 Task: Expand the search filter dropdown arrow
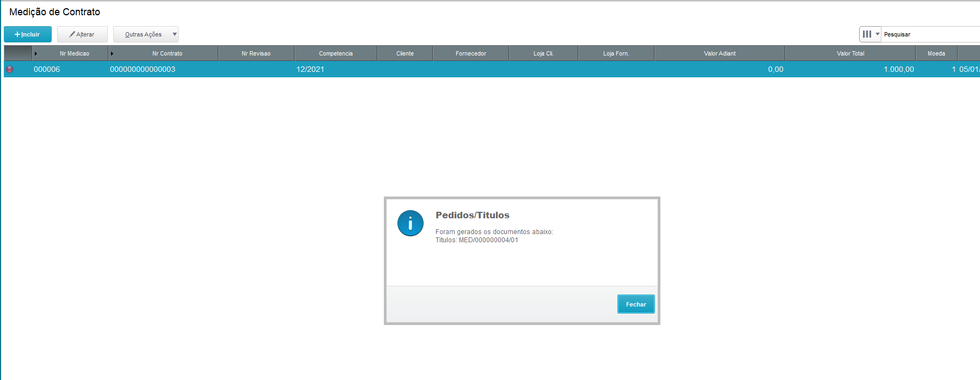pyautogui.click(x=878, y=34)
